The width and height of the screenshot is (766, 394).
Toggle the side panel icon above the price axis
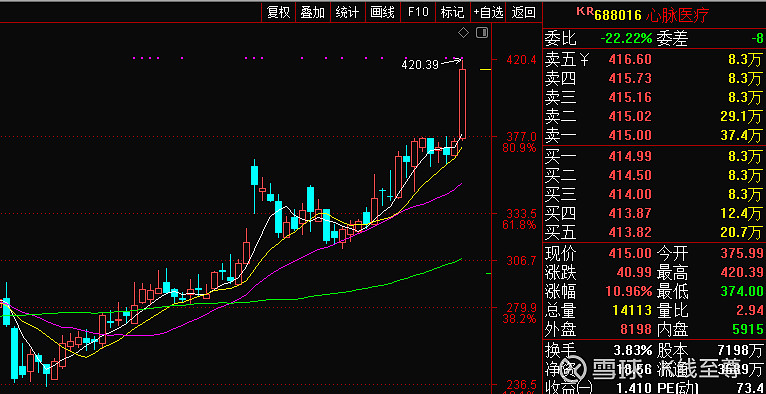pos(482,33)
